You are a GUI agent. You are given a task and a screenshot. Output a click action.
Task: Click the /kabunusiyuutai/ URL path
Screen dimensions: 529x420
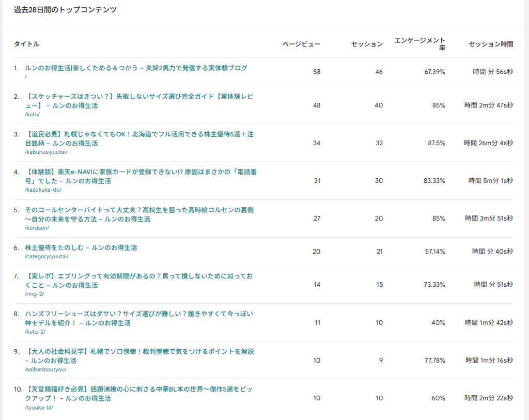[46, 152]
